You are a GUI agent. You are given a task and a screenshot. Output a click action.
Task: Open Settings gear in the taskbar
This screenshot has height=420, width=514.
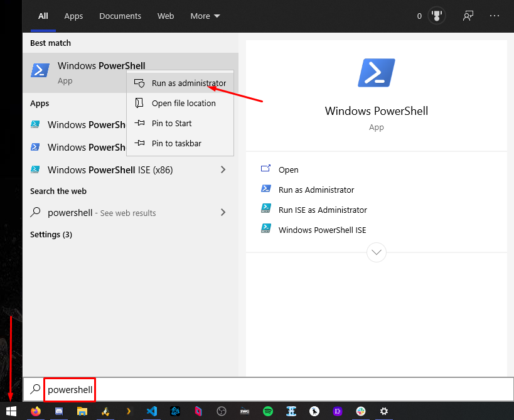tap(384, 411)
